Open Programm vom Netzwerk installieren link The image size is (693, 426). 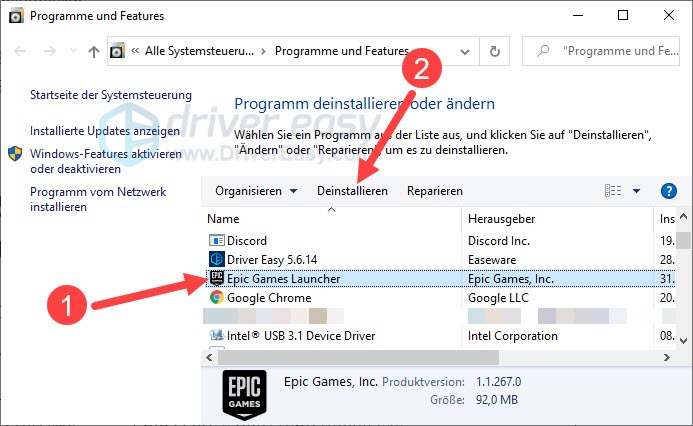(x=98, y=199)
